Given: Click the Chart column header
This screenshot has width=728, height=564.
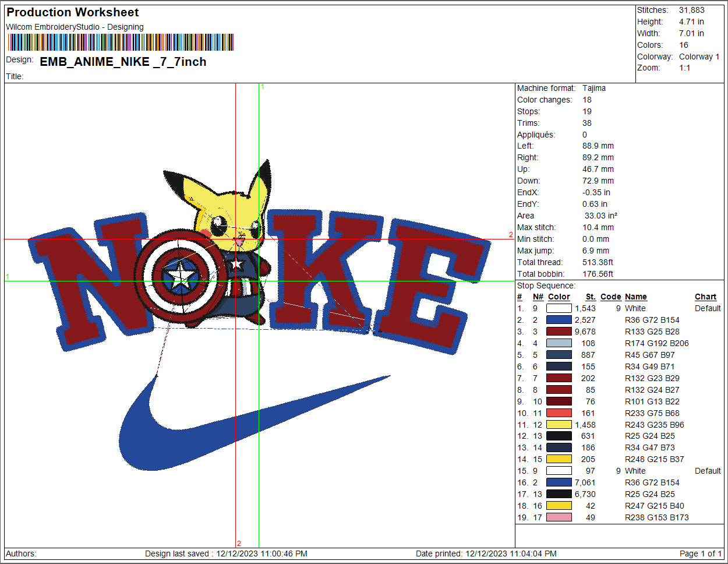Looking at the screenshot, I should (x=705, y=297).
